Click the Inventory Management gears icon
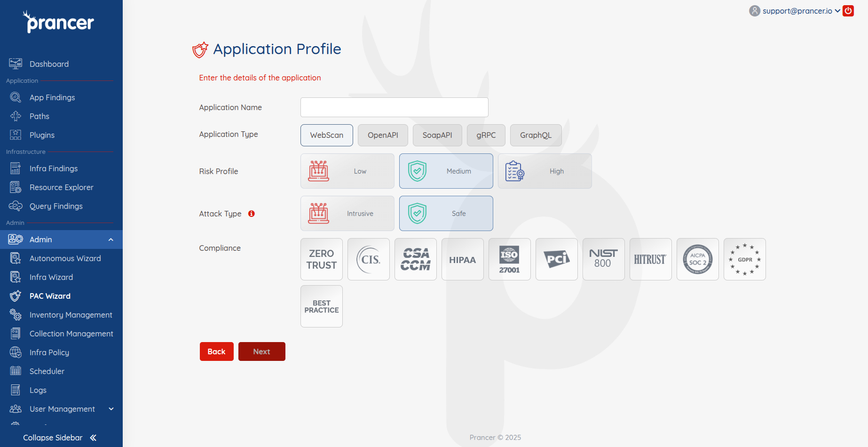This screenshot has width=868, height=447. [x=16, y=315]
